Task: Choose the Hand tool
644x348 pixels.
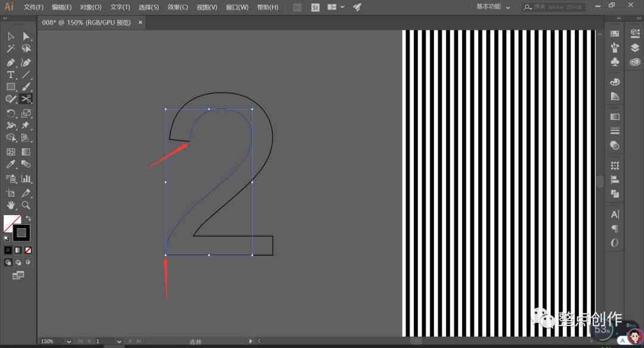Action: click(x=11, y=205)
